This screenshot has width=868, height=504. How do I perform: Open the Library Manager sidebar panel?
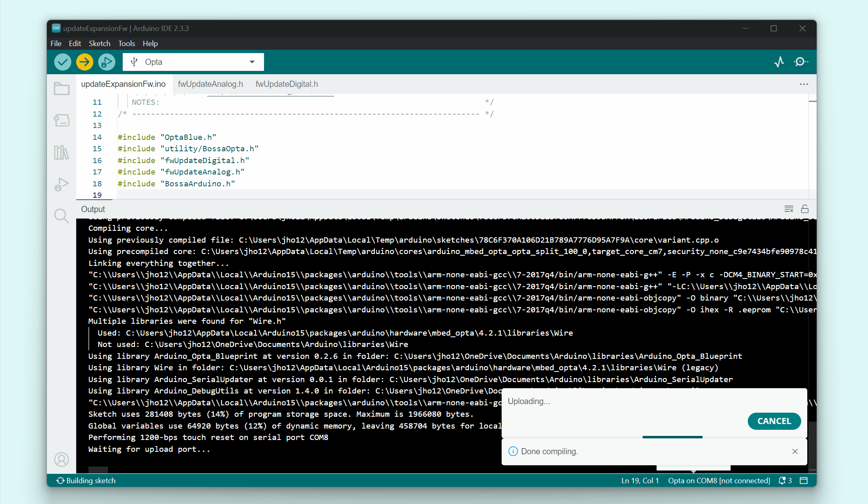click(62, 153)
